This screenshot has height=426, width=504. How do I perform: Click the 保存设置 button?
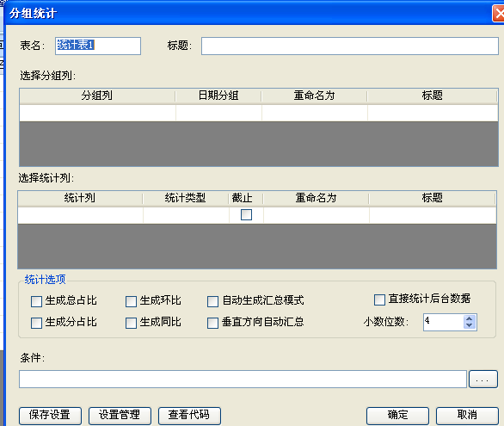[50, 416]
